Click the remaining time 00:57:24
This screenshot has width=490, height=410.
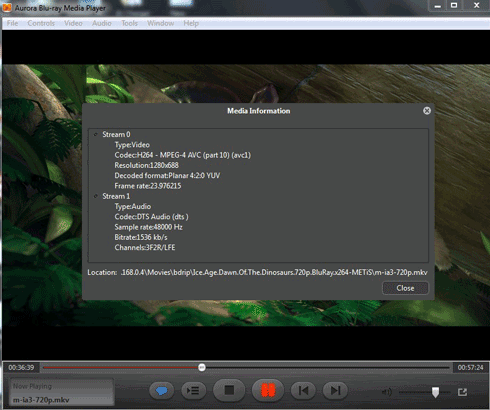[470, 367]
